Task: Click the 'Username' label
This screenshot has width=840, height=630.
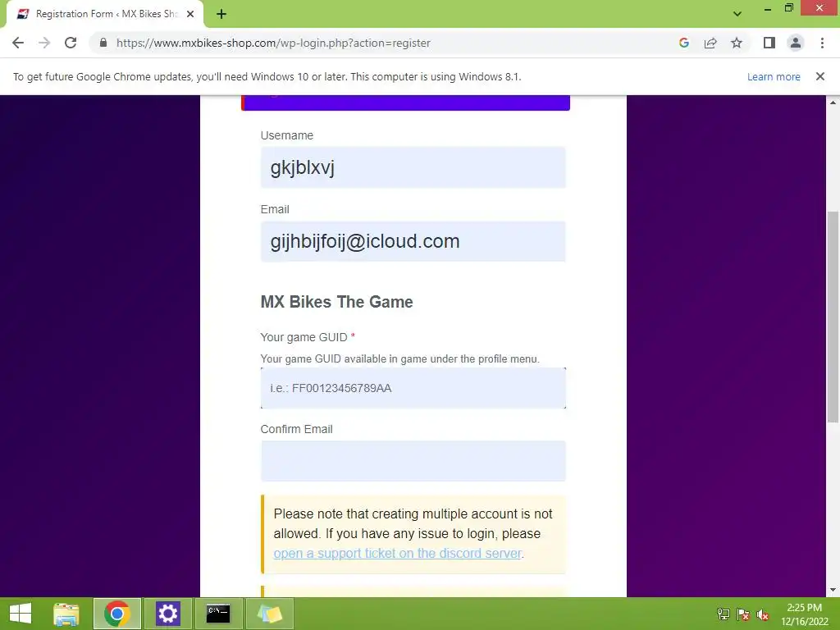Action: point(286,135)
